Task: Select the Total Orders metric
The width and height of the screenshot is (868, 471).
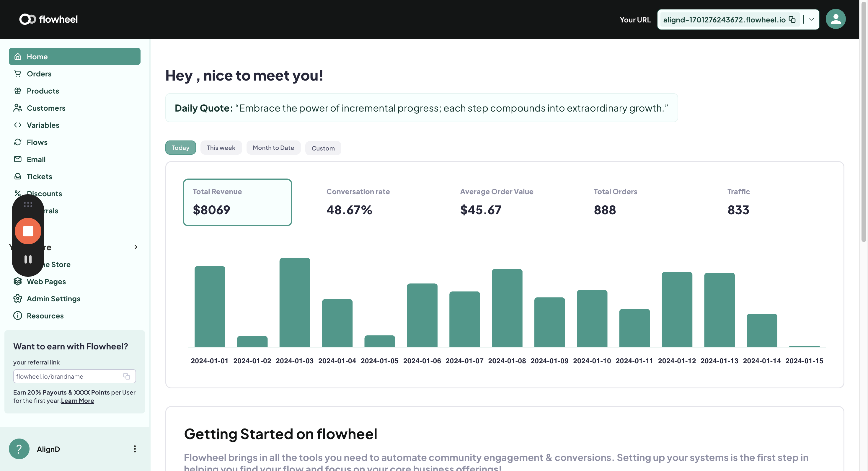Action: click(x=615, y=202)
